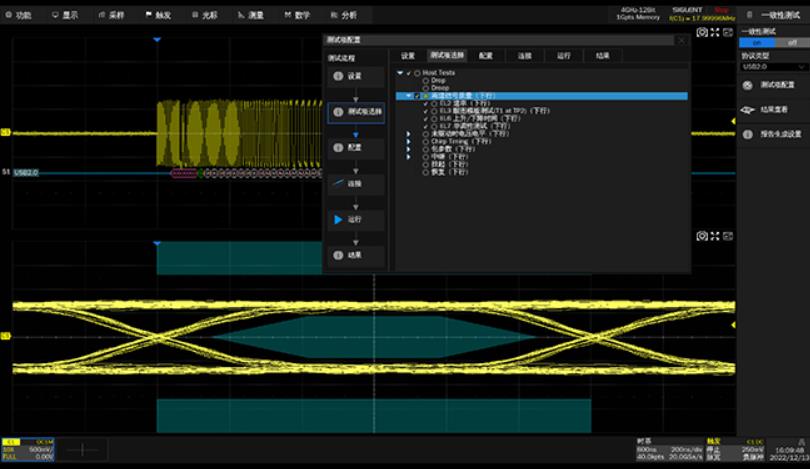This screenshot has height=469, width=810.
Task: Open 结果查看 in the right sidebar
Action: [x=773, y=110]
